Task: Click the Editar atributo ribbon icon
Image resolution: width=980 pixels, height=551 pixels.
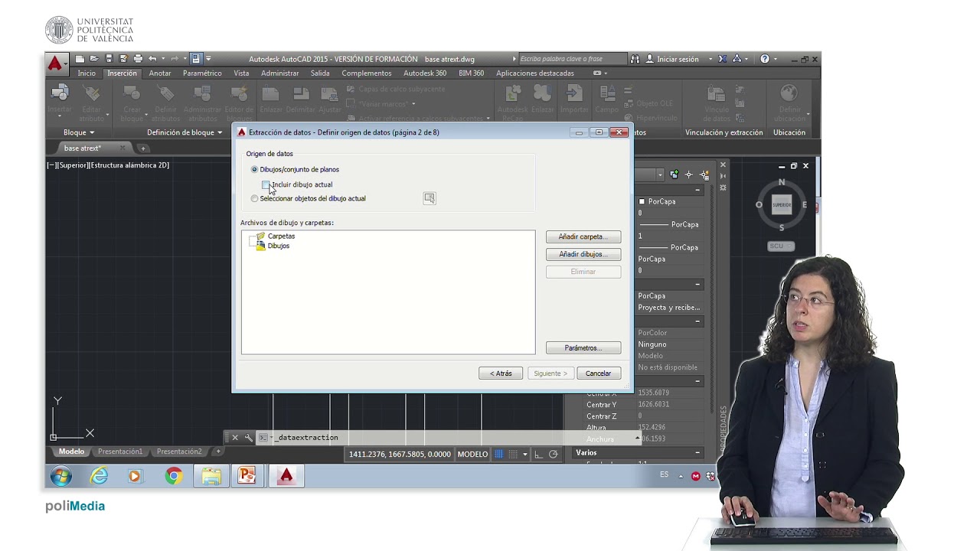Action: point(92,94)
